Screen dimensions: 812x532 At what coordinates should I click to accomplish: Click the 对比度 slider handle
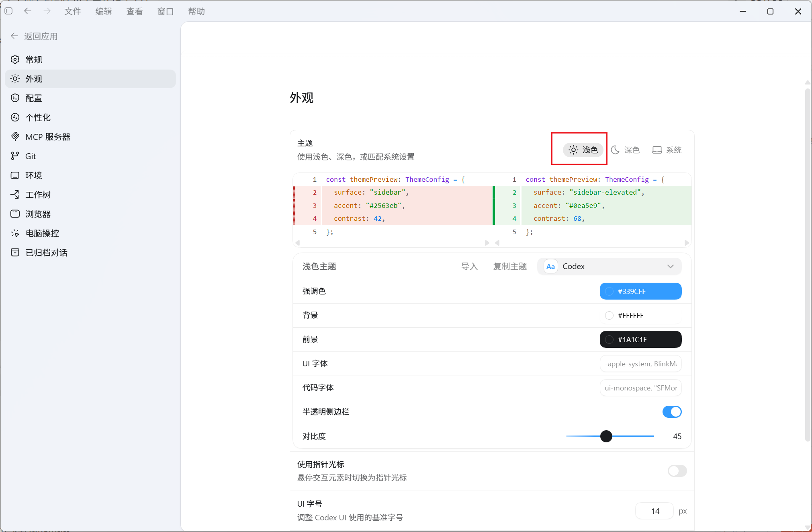pos(606,436)
